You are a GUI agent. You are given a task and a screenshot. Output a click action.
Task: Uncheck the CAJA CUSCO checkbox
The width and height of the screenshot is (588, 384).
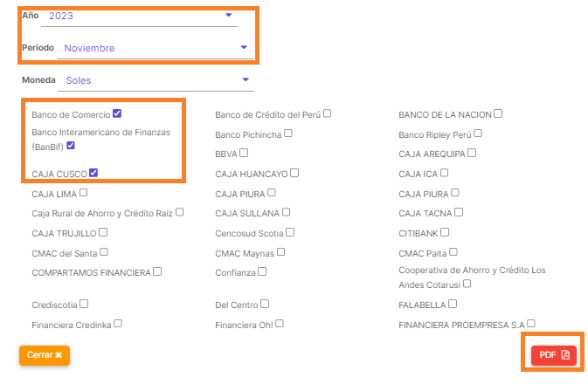(93, 173)
